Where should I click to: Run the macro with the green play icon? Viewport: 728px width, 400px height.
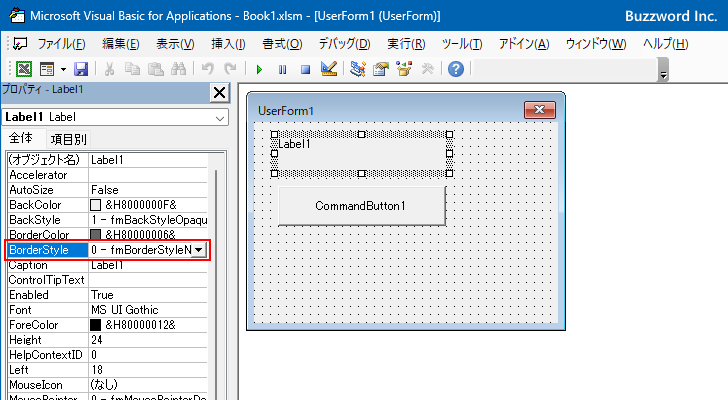point(259,70)
